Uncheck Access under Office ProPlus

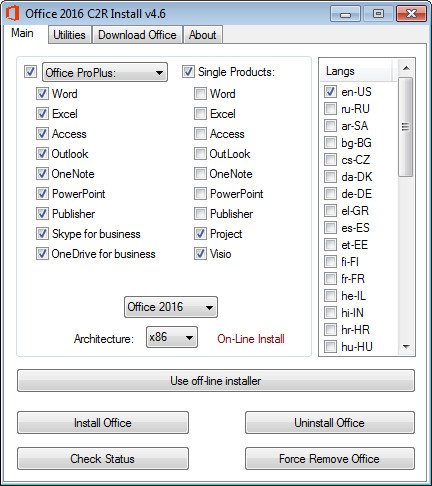click(x=42, y=134)
